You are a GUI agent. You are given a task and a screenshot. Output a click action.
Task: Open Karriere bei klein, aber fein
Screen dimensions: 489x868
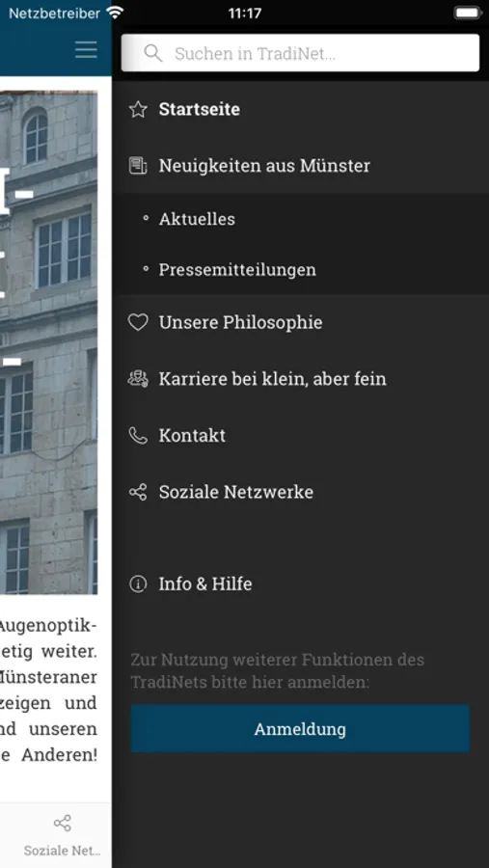click(x=301, y=379)
